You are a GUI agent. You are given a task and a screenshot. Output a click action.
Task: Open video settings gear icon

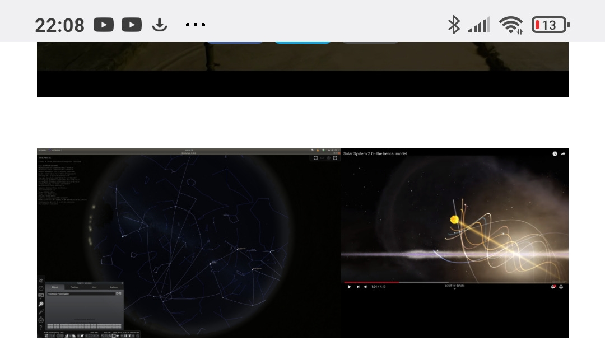coord(553,287)
